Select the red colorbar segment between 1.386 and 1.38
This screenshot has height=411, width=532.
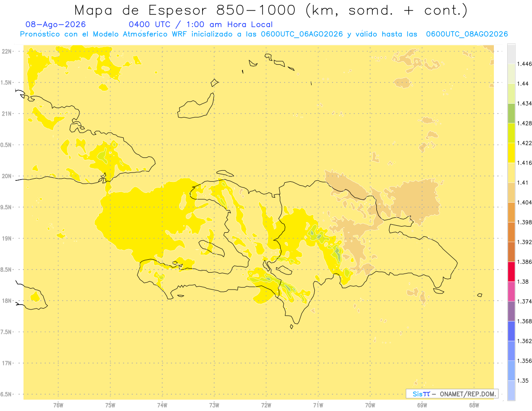511,272
